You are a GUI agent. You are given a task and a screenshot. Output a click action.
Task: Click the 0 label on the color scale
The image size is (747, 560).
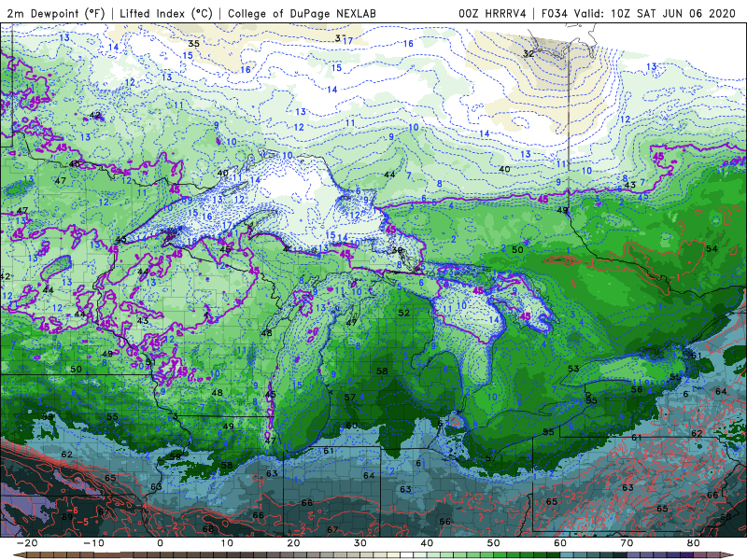coord(160,543)
